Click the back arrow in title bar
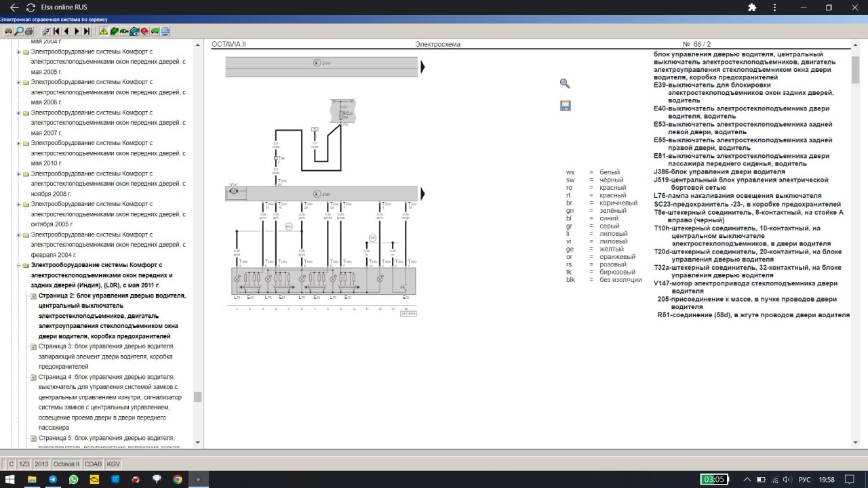 [x=14, y=7]
